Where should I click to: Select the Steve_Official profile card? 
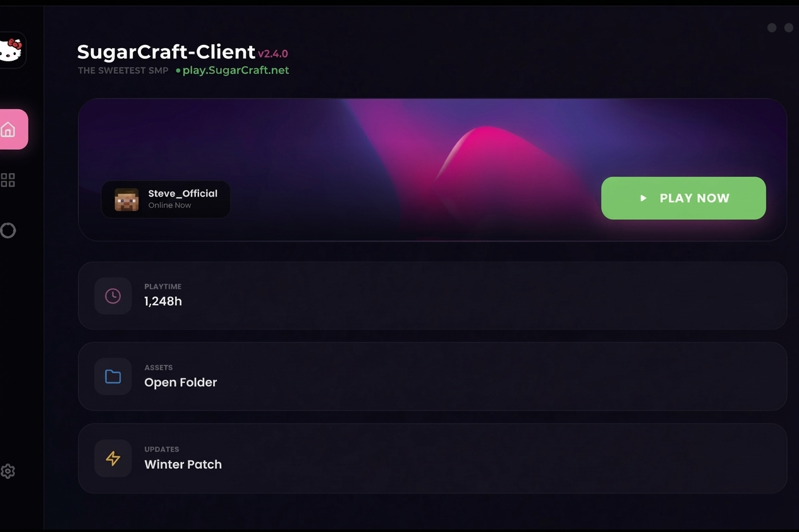tap(166, 200)
